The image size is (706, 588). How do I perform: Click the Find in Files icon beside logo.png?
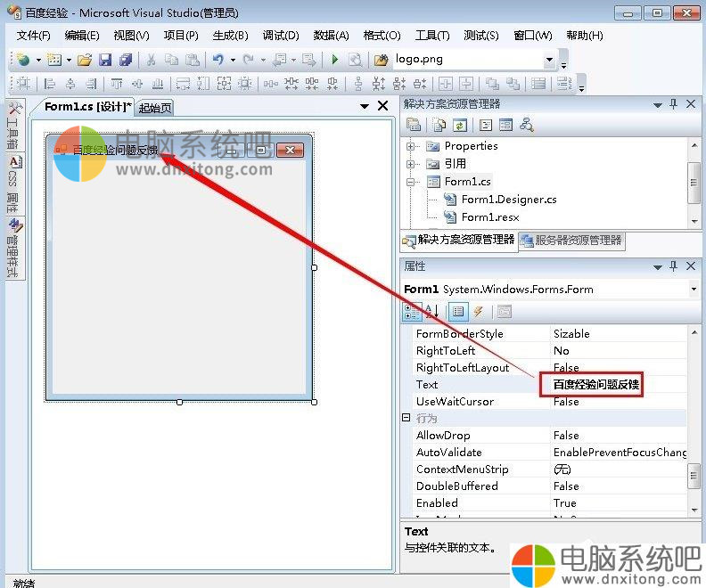[x=381, y=60]
